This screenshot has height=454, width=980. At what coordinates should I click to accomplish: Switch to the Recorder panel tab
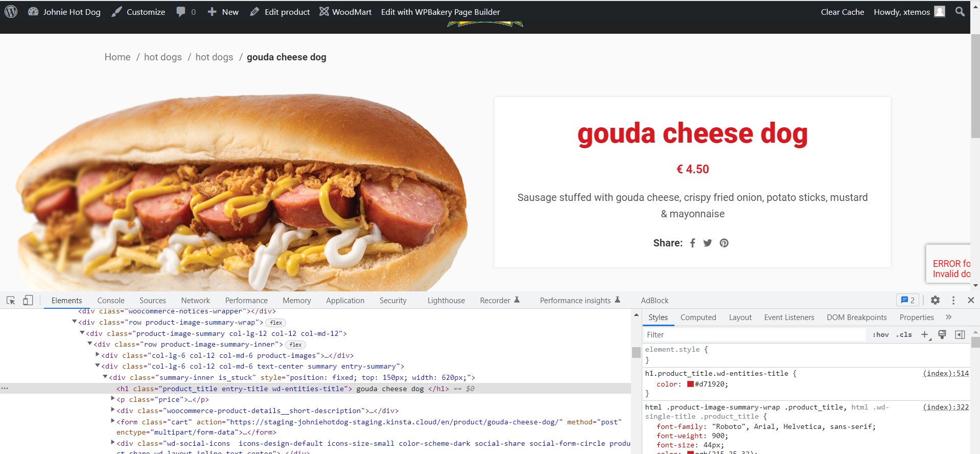tap(500, 301)
